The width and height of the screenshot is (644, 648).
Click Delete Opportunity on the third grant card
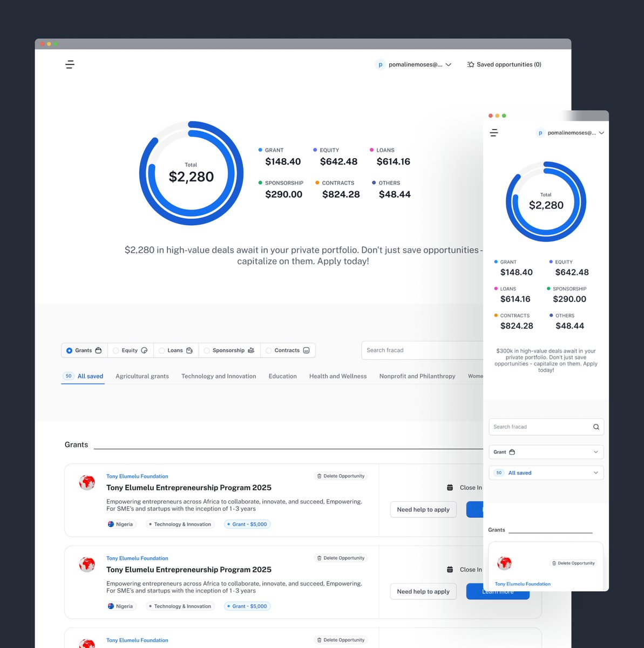tap(341, 640)
